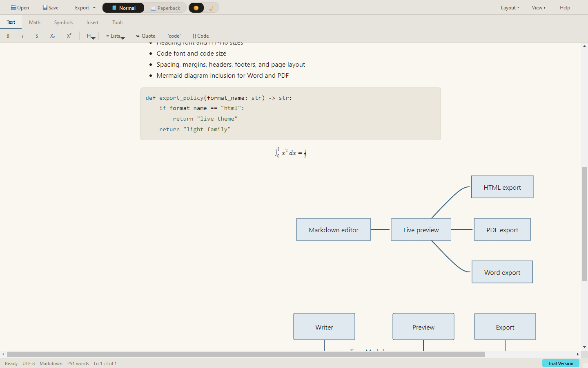The image size is (588, 368).
Task: Open the View menu
Action: point(539,8)
